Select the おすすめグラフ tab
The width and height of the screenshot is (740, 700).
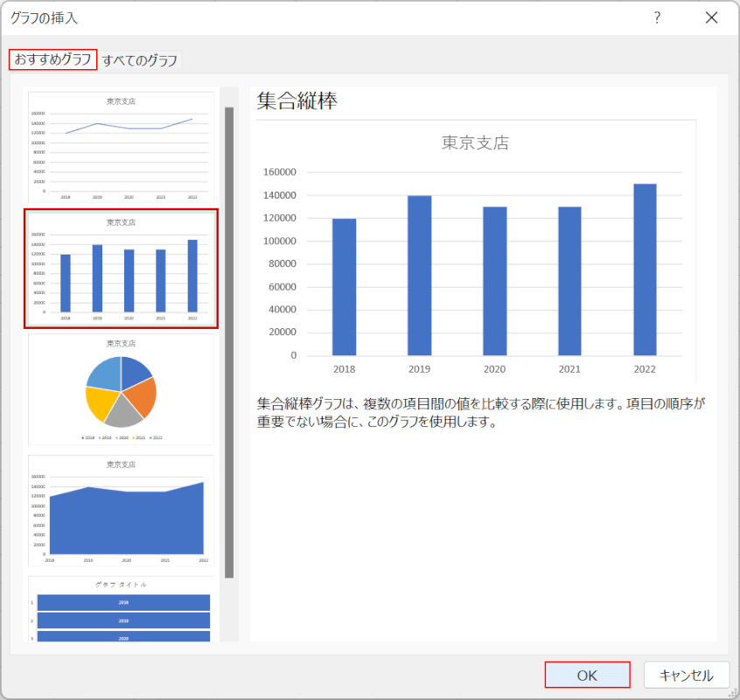point(52,59)
